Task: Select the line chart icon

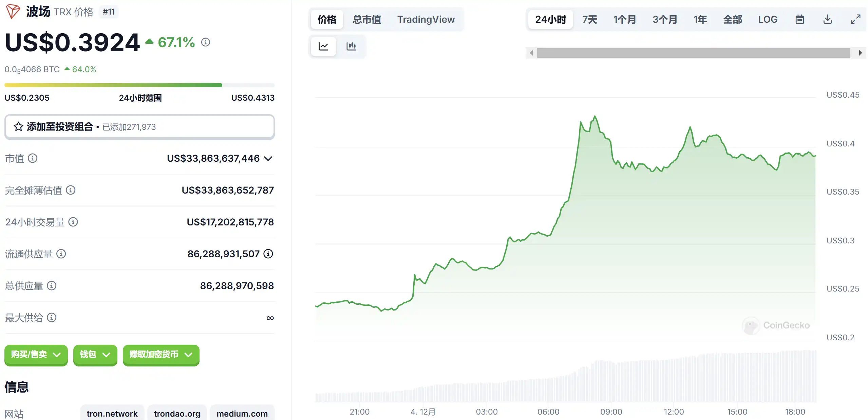Action: coord(323,46)
